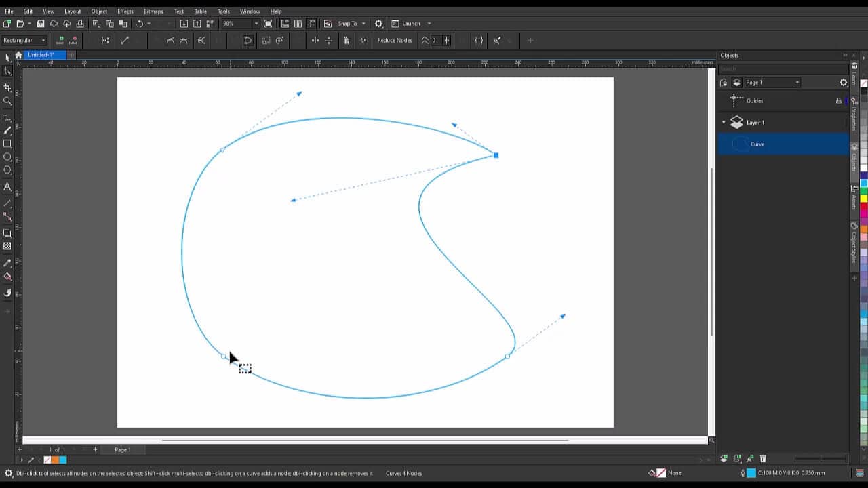This screenshot has height=488, width=868.
Task: Open the Effects menu
Action: click(125, 12)
